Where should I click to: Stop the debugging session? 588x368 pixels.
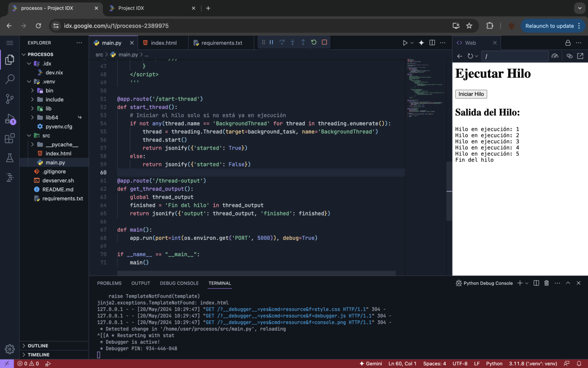324,43
